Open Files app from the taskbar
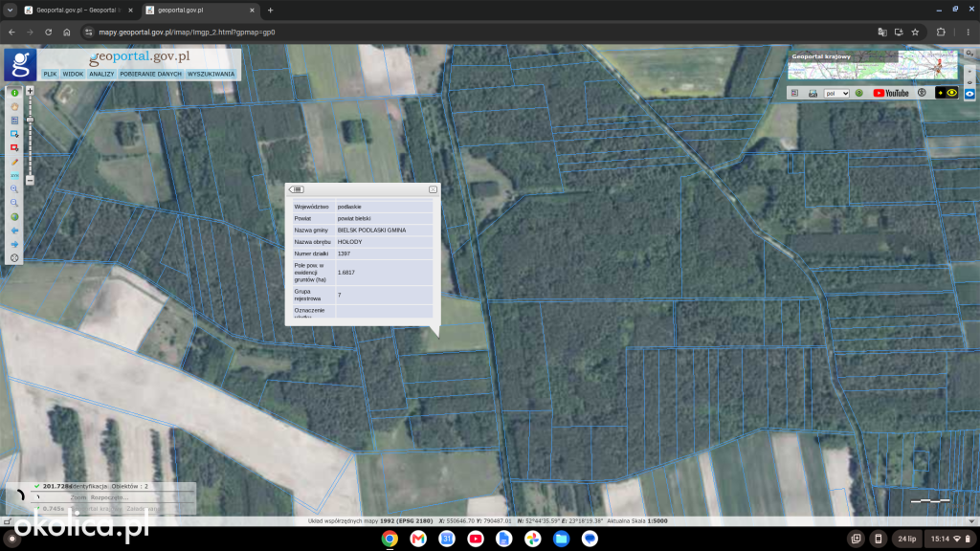980x551 pixels. 561,539
